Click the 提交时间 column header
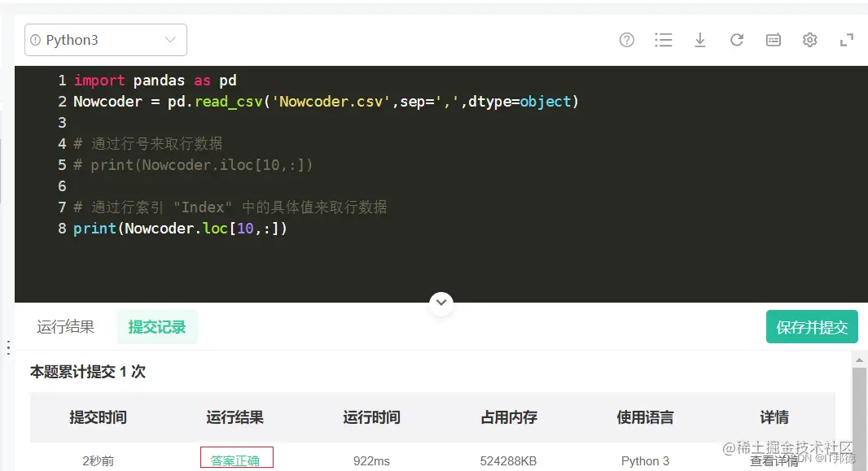This screenshot has height=471, width=868. [98, 417]
